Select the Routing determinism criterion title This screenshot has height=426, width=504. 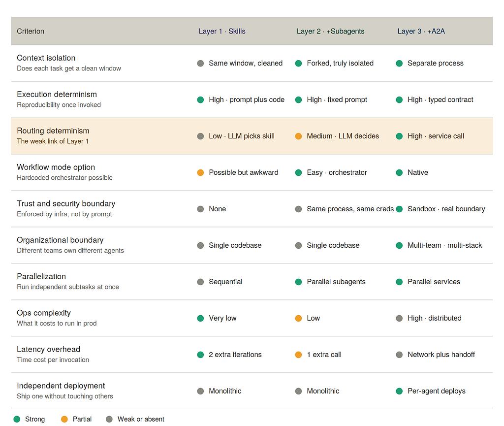click(x=53, y=131)
